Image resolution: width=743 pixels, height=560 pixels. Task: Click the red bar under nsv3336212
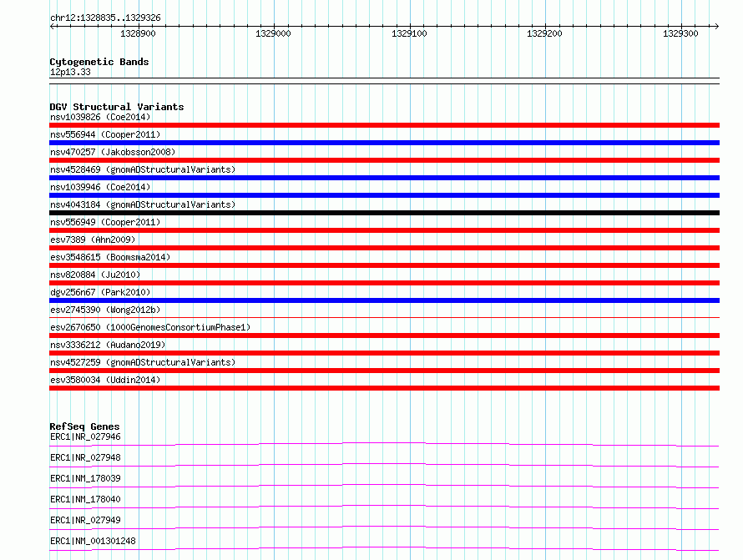click(384, 353)
